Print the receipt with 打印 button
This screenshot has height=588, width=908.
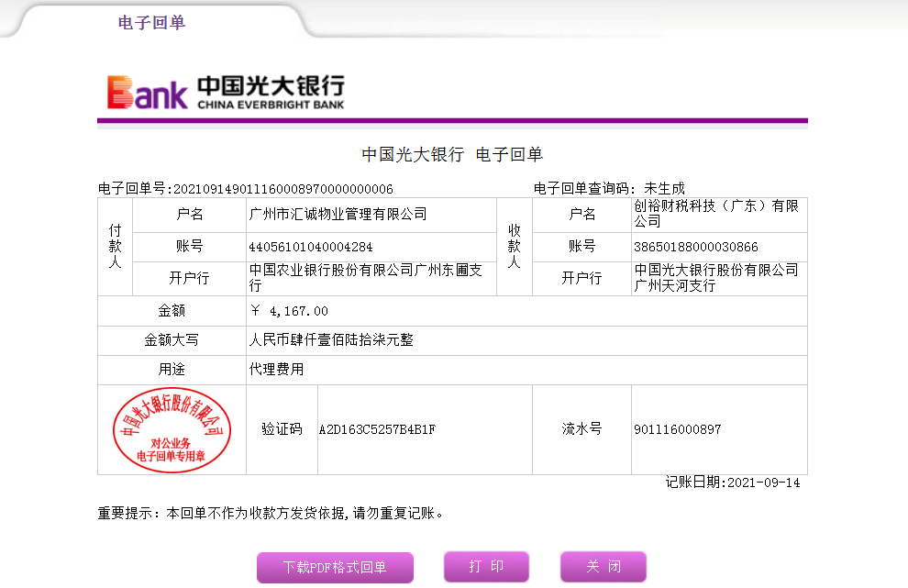pyautogui.click(x=486, y=567)
